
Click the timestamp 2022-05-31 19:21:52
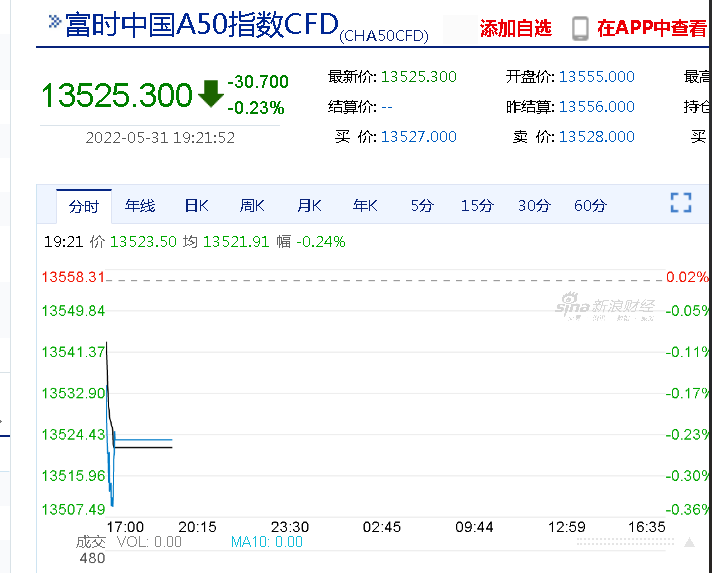pos(160,138)
